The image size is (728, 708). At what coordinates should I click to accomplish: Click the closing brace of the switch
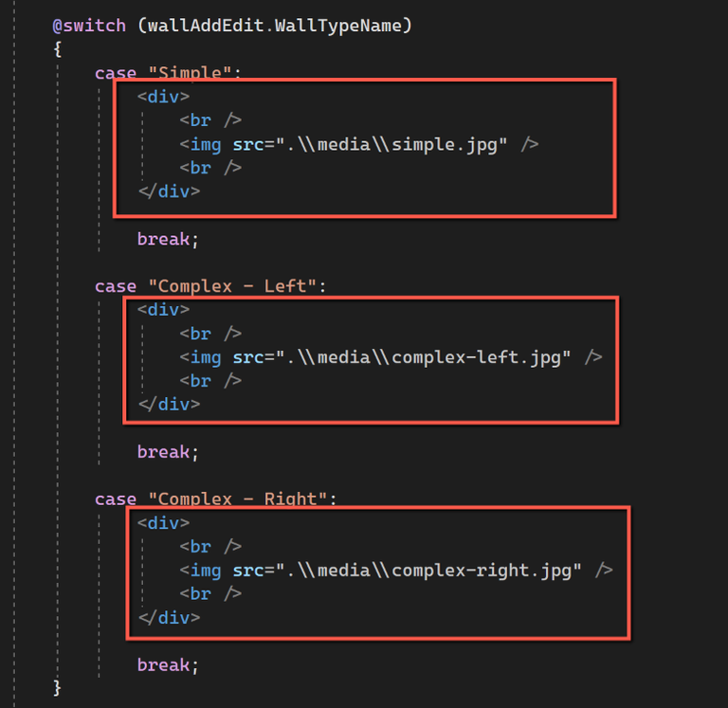57,688
